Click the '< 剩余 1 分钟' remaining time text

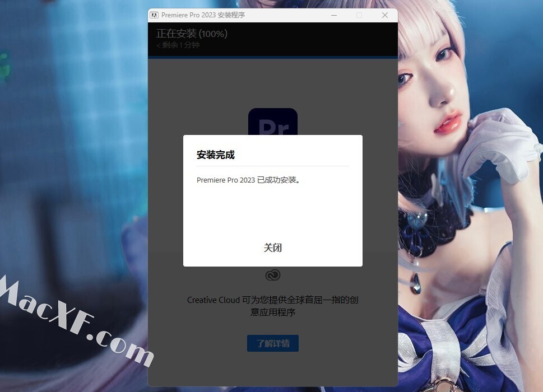[178, 45]
